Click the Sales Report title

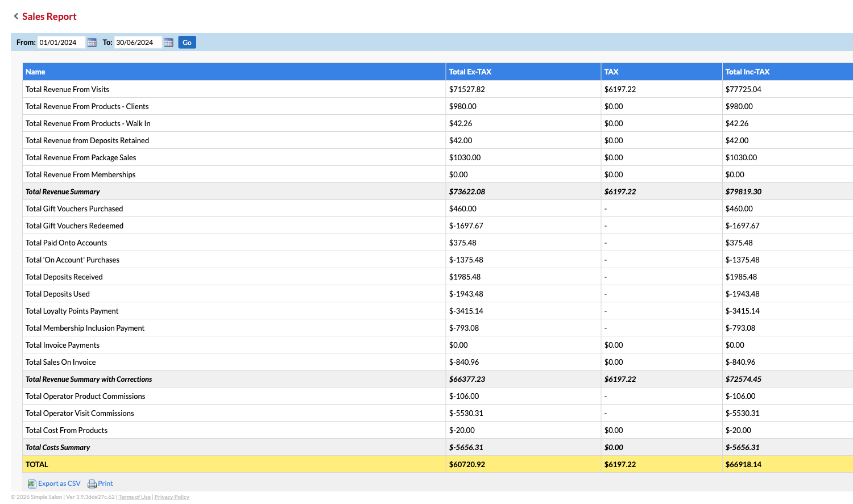pyautogui.click(x=48, y=16)
